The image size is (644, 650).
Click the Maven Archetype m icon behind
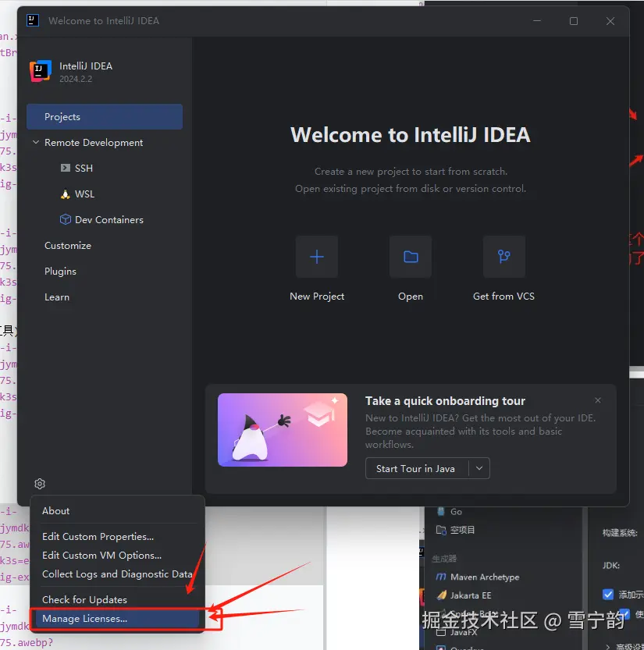point(441,577)
